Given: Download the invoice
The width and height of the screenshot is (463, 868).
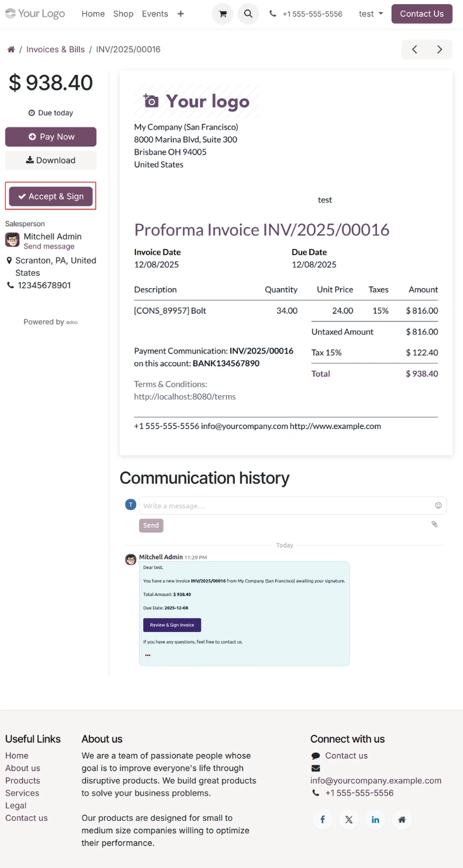Looking at the screenshot, I should click(x=51, y=160).
